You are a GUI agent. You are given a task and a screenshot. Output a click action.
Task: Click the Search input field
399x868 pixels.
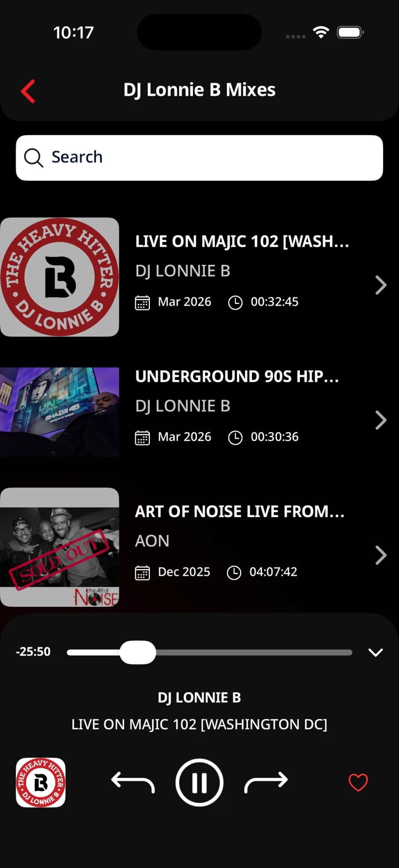coord(199,158)
